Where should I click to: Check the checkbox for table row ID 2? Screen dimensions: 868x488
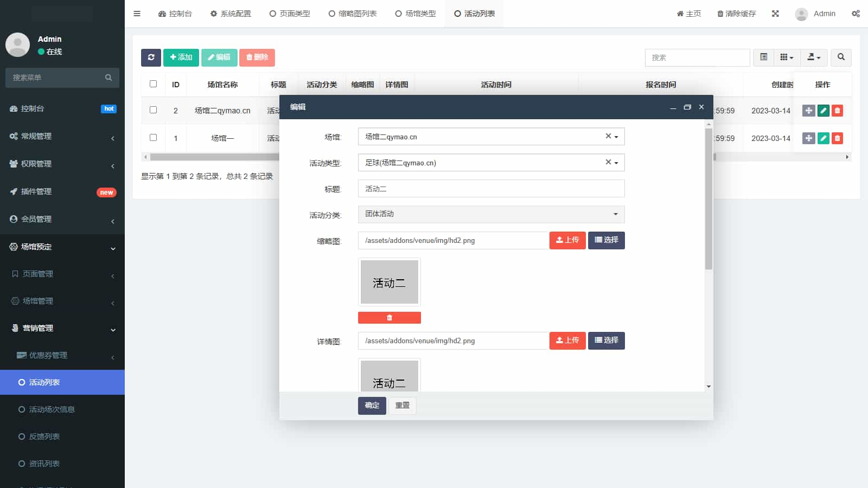point(152,110)
